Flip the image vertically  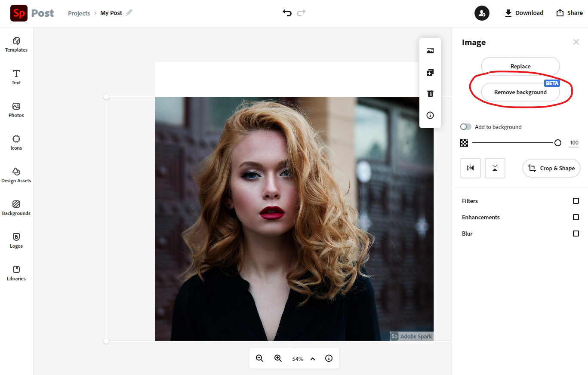click(495, 168)
